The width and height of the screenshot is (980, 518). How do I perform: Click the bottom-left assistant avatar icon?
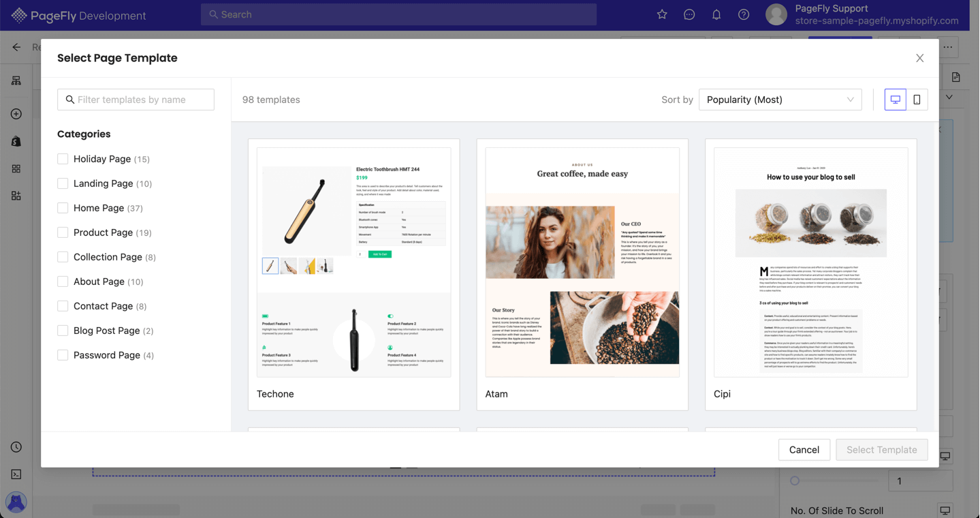click(x=16, y=502)
